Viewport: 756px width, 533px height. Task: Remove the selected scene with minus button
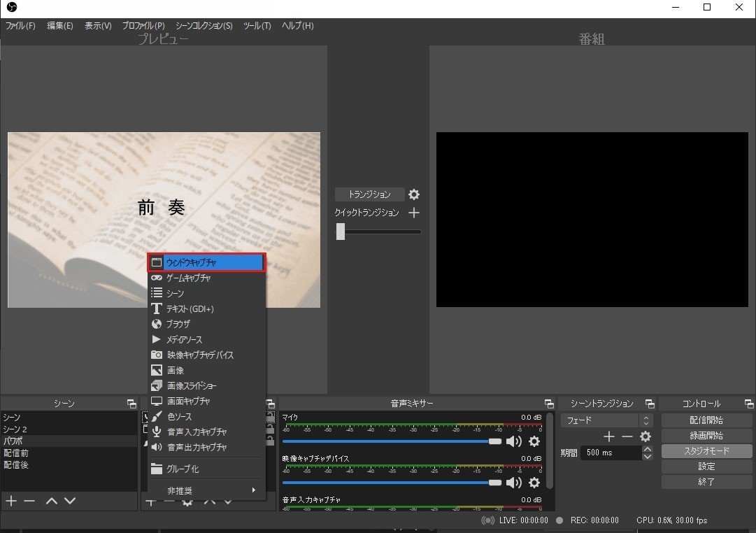(29, 501)
